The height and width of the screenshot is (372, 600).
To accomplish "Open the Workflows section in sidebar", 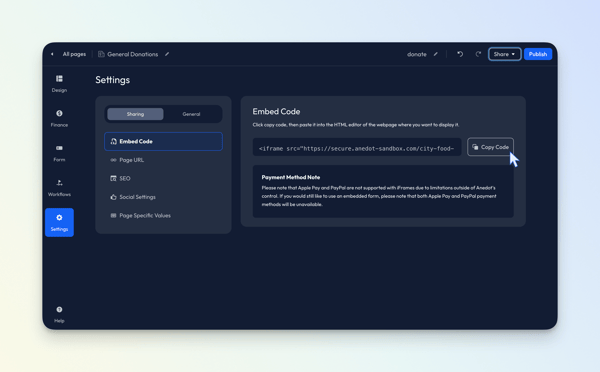I will [x=59, y=188].
